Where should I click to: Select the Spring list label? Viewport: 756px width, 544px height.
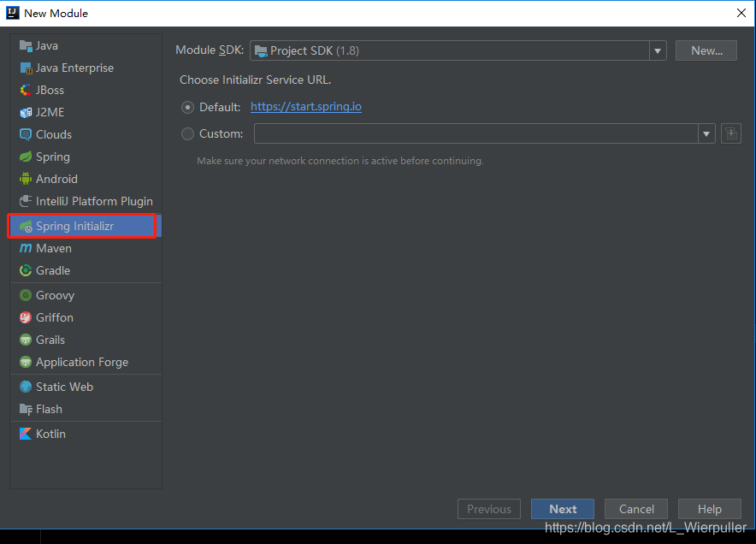pyautogui.click(x=52, y=157)
